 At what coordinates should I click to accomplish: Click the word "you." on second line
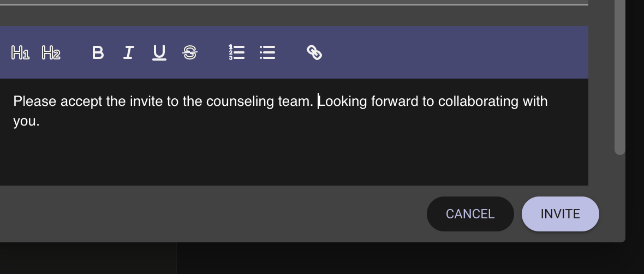pos(26,121)
